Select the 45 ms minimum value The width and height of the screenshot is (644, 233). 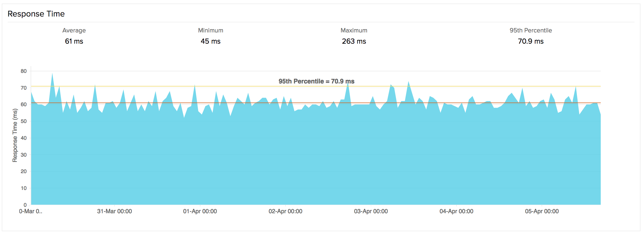tap(210, 41)
